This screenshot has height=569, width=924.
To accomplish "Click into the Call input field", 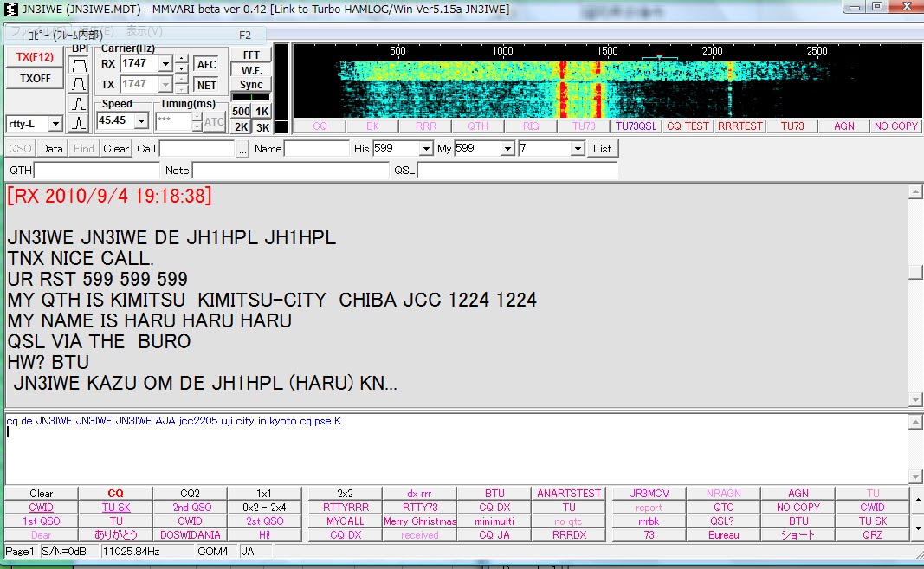I will pyautogui.click(x=197, y=149).
